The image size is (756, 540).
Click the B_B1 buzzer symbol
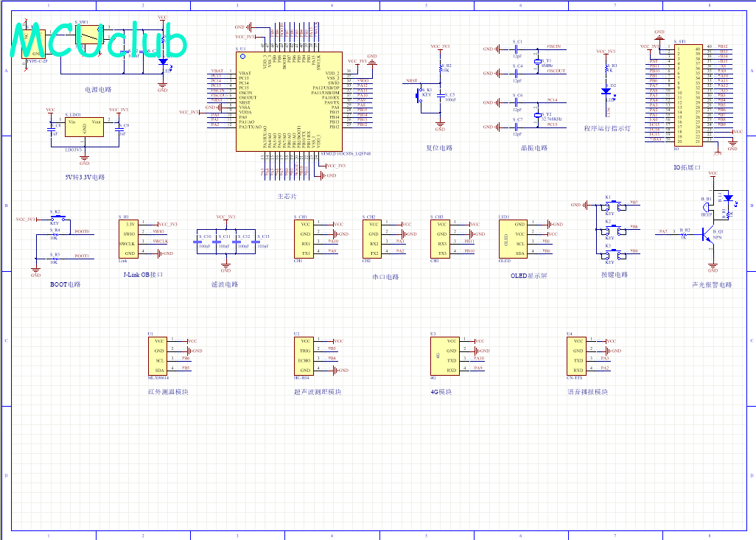707,207
